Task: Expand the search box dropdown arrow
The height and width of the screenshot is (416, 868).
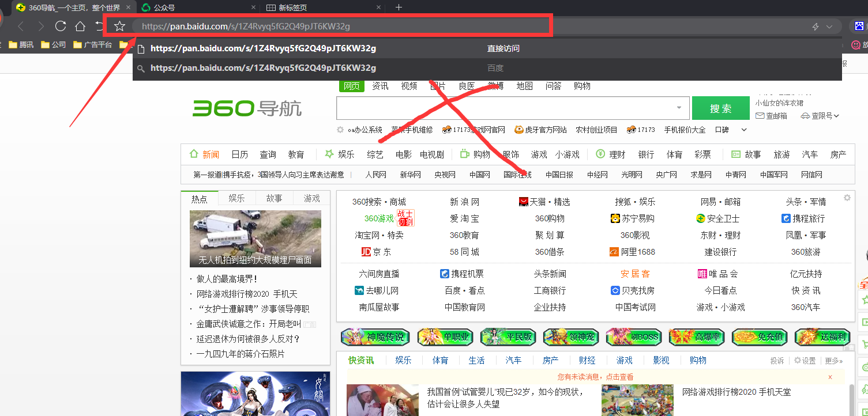Action: click(679, 108)
